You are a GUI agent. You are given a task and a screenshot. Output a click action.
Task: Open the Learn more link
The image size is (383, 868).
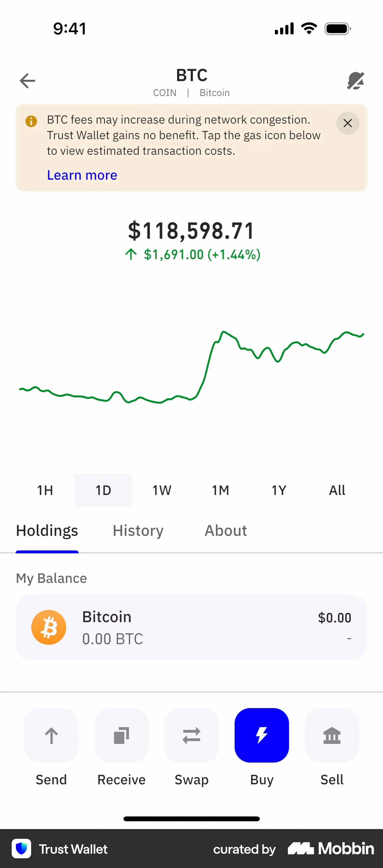[x=82, y=175]
